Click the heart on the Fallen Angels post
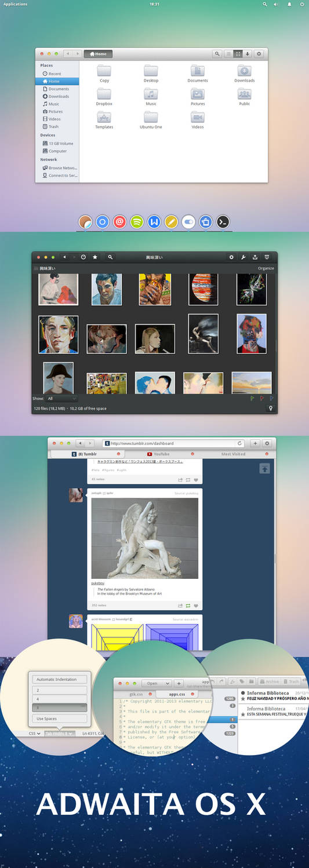Screen dimensions: 309x868 [196, 605]
